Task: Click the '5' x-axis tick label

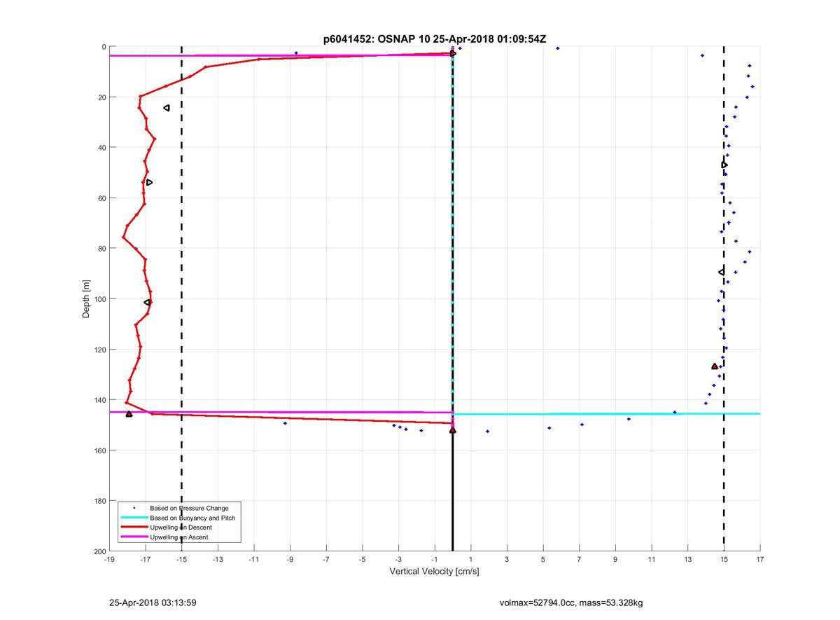Action: pyautogui.click(x=543, y=559)
